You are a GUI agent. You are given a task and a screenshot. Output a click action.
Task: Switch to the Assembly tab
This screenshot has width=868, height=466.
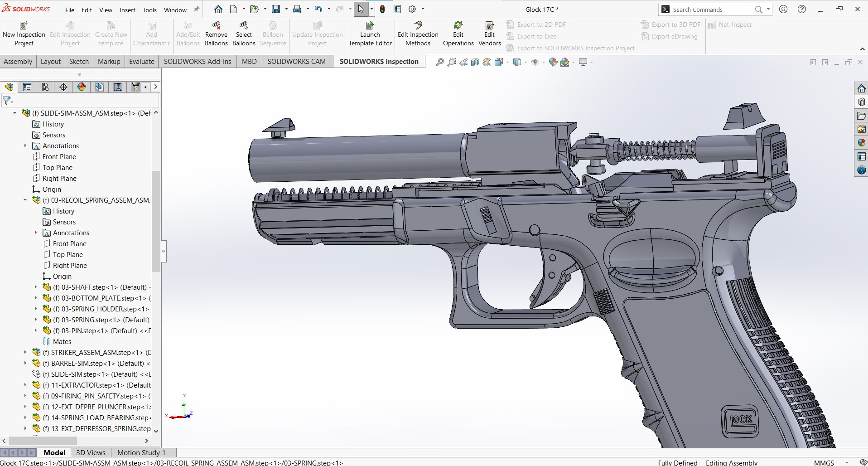[18, 62]
